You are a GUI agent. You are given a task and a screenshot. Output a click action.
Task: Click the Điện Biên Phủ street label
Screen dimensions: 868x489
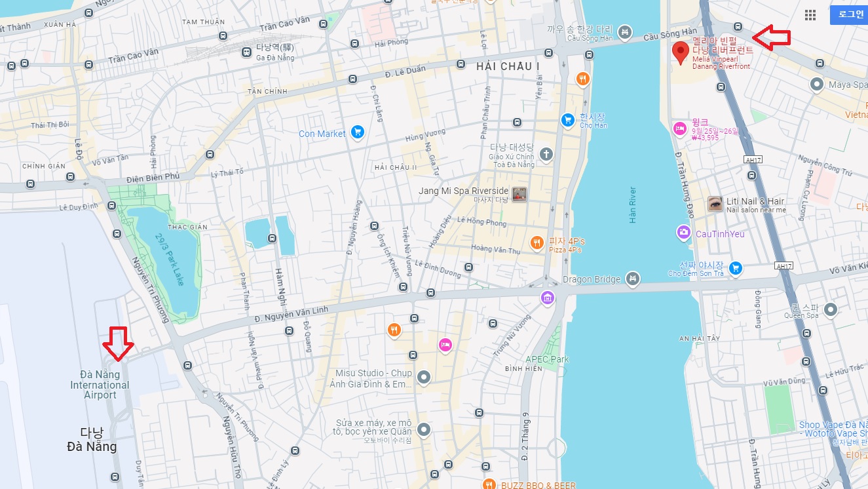153,177
